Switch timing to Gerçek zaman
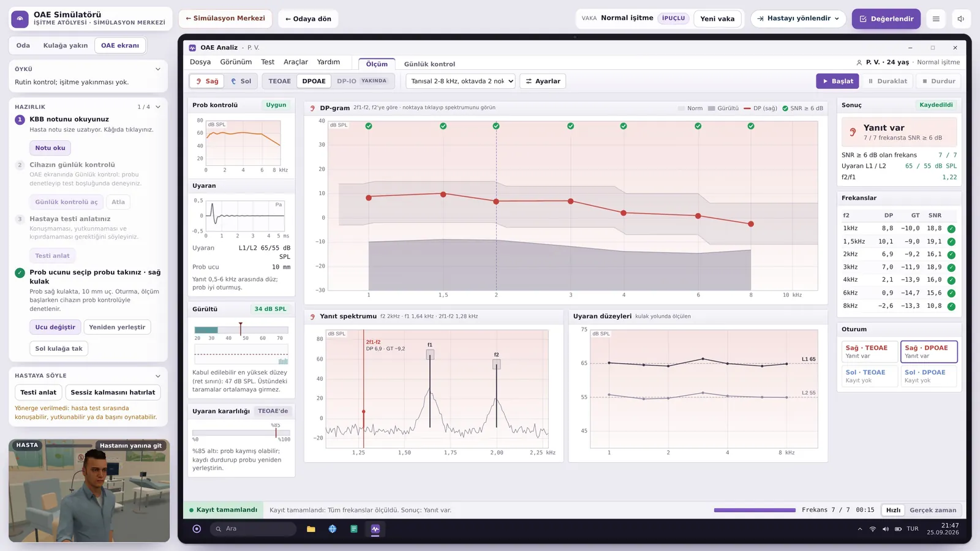 coord(933,510)
